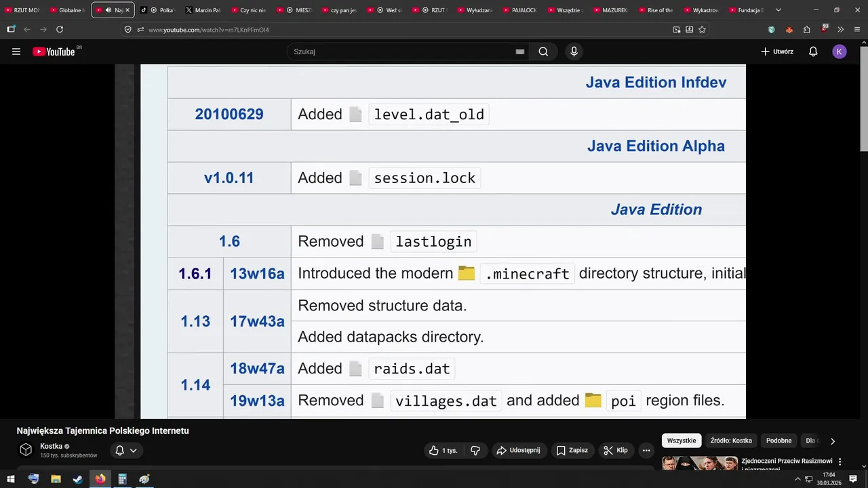Viewport: 868px width, 488px height.
Task: Like the video with thumbs-up
Action: [x=443, y=450]
